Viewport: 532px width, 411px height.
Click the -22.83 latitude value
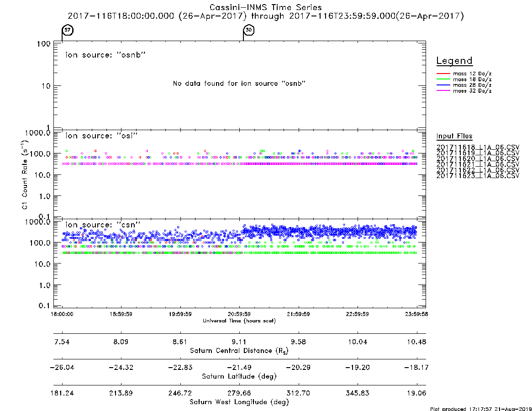pyautogui.click(x=180, y=368)
